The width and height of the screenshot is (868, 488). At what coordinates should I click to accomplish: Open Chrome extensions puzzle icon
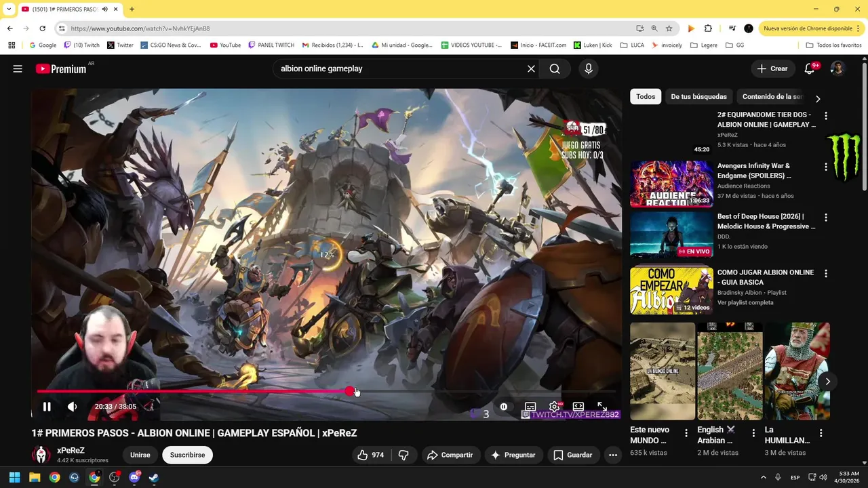pos(708,28)
